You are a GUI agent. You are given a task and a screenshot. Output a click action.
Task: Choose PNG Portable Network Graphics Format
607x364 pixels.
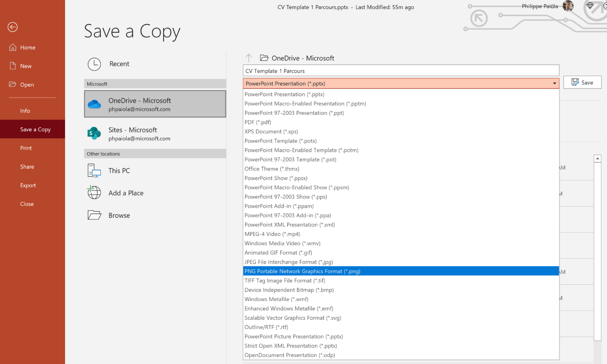point(401,271)
